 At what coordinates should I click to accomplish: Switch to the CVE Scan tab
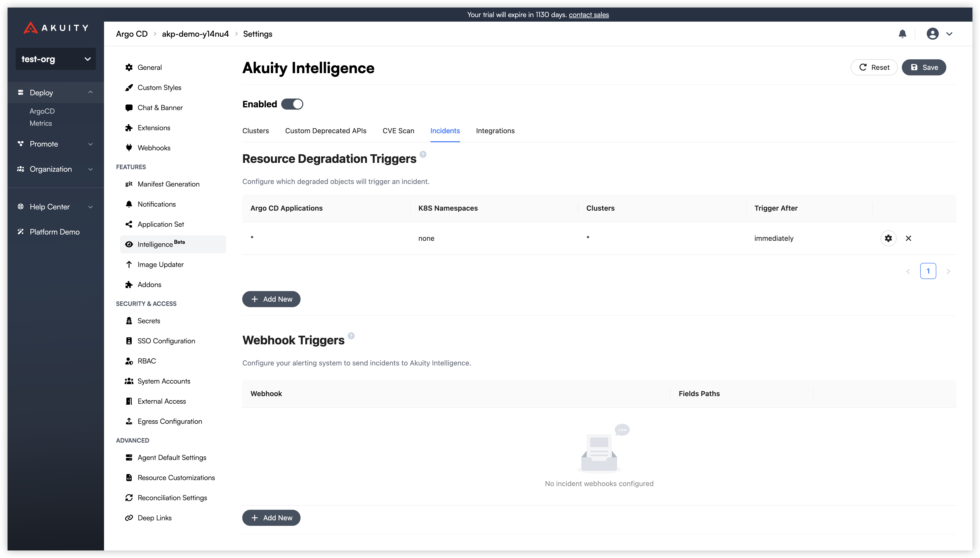click(x=398, y=131)
